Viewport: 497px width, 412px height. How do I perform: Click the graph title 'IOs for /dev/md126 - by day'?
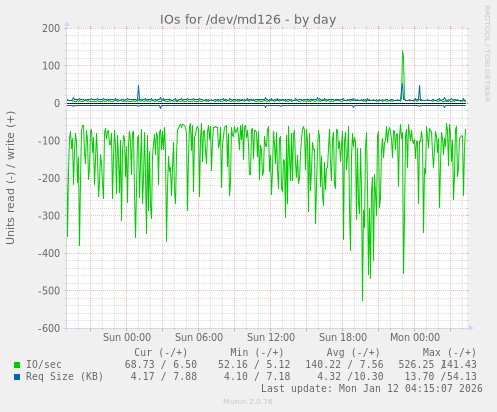248,20
